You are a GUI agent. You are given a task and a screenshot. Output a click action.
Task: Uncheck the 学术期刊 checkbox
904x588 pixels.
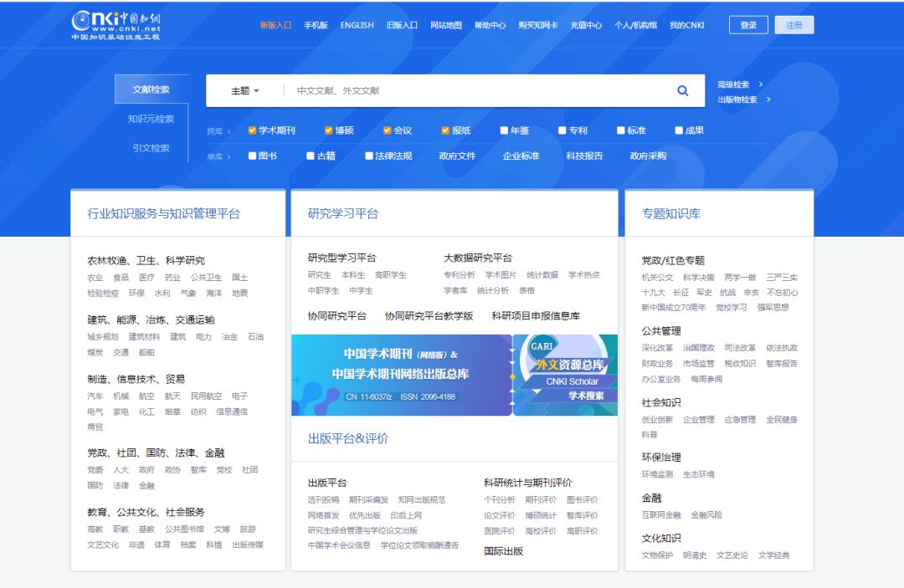point(251,130)
